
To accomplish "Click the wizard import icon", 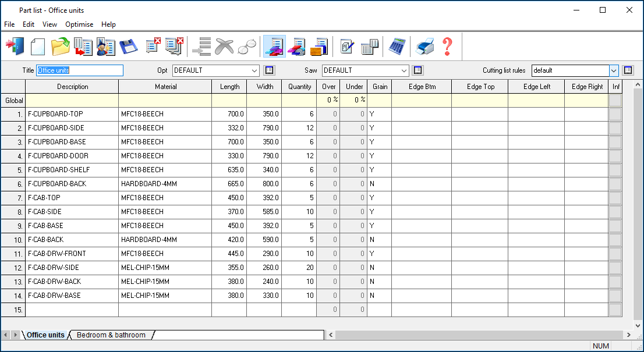I will pos(106,46).
